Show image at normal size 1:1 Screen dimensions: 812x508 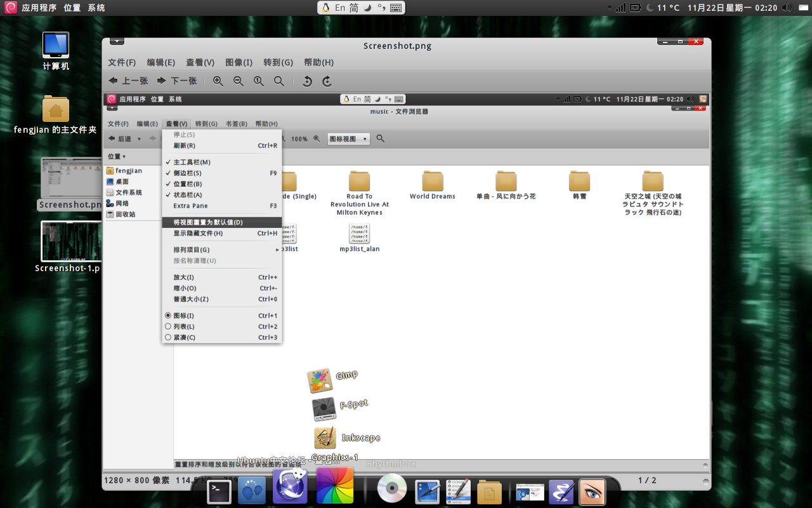(258, 81)
